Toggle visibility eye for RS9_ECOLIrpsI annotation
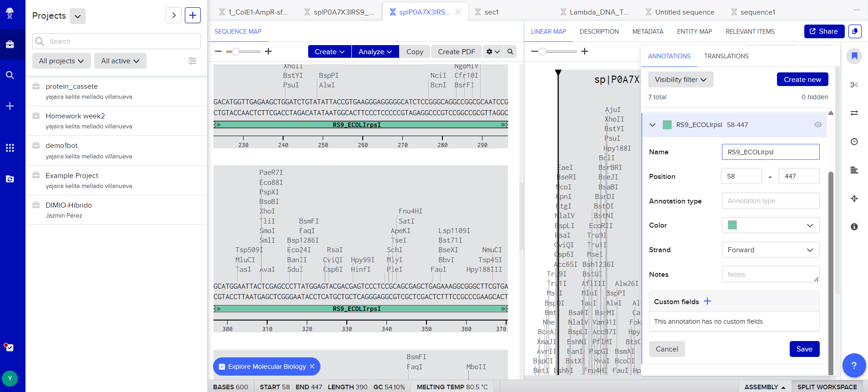 click(817, 125)
